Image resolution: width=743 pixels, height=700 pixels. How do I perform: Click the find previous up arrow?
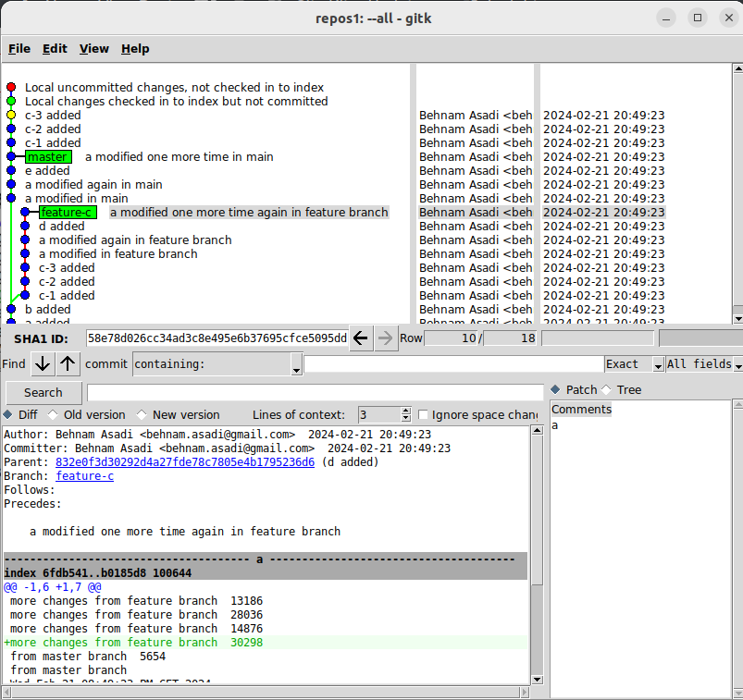(68, 364)
